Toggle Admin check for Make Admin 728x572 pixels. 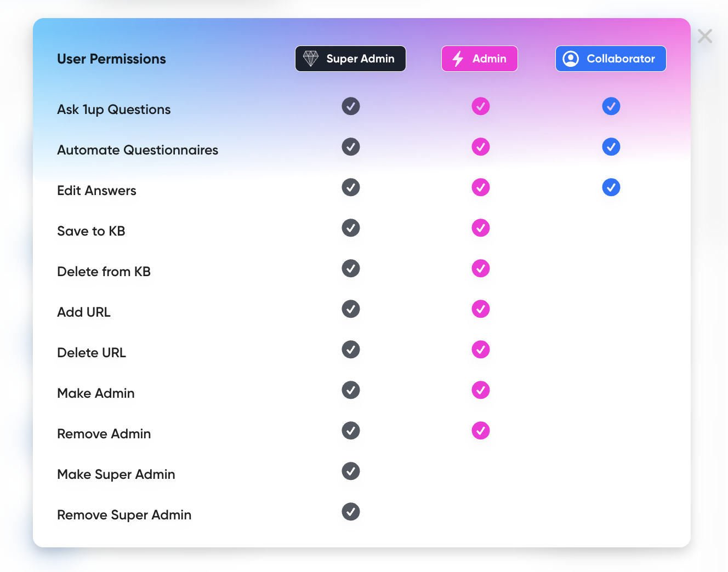click(481, 390)
